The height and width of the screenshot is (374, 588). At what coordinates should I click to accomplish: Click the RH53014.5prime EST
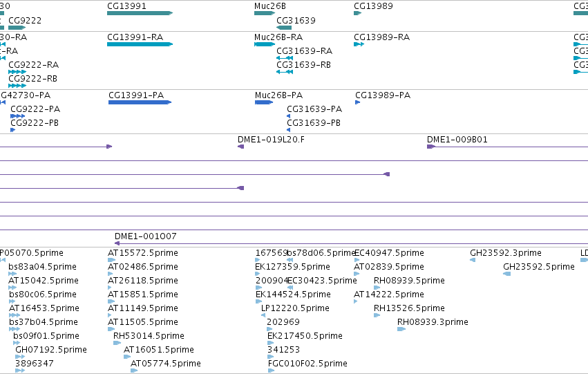[117, 343]
